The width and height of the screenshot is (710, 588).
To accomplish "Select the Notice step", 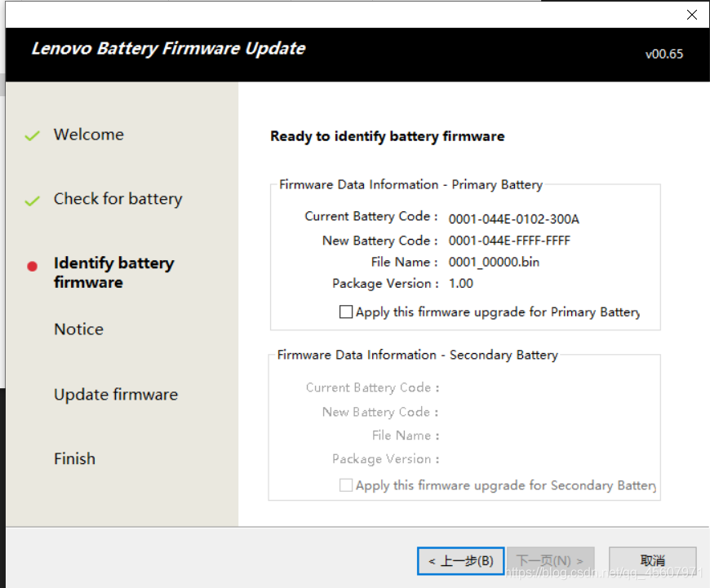I will click(79, 329).
